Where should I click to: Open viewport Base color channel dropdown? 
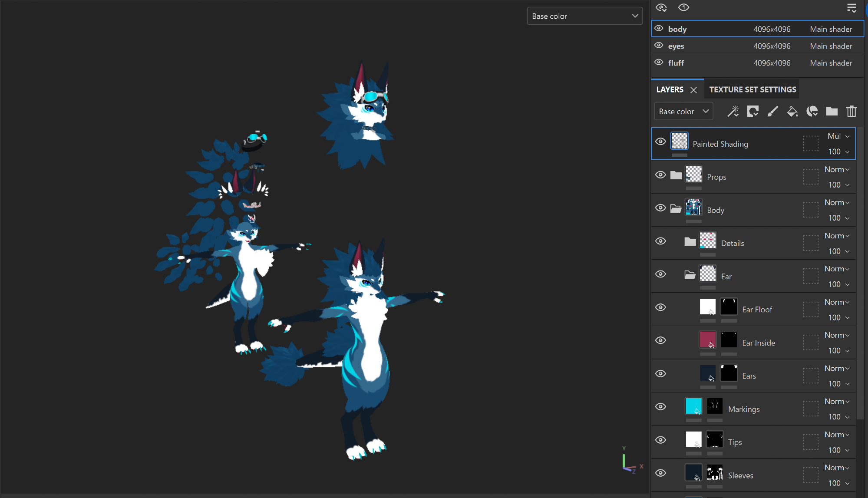[584, 16]
